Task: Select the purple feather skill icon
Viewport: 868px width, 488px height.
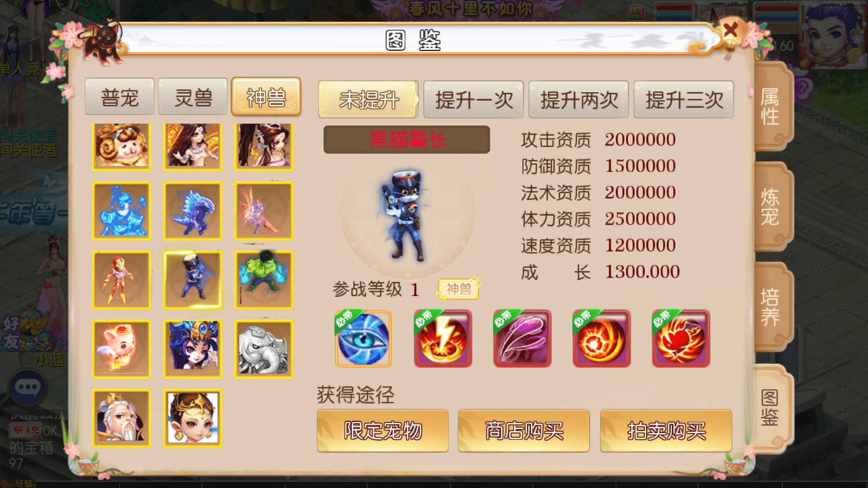Action: tap(522, 339)
